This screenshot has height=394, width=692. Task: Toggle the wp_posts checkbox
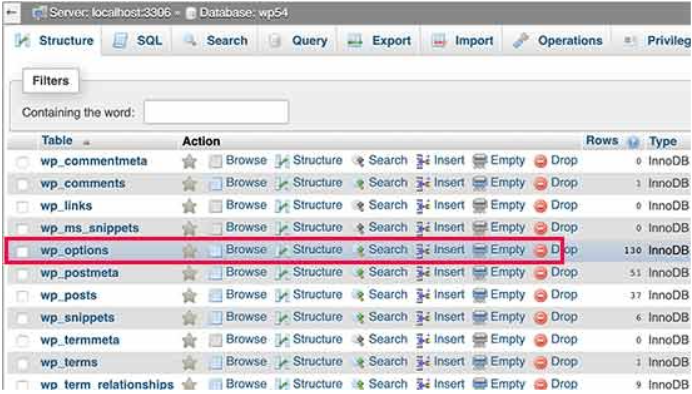tap(22, 296)
